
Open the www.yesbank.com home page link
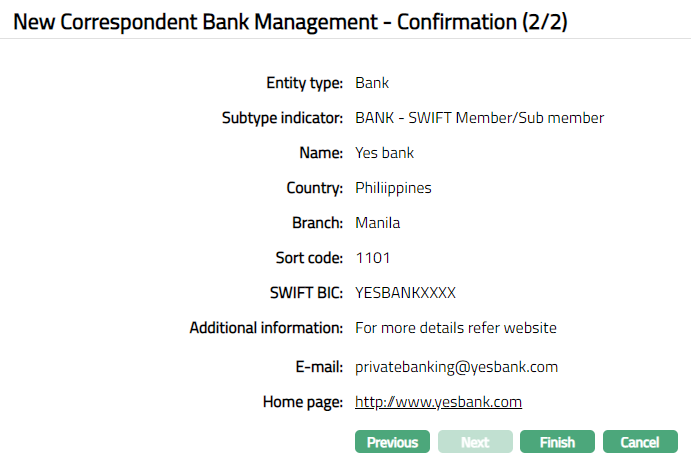click(x=439, y=402)
